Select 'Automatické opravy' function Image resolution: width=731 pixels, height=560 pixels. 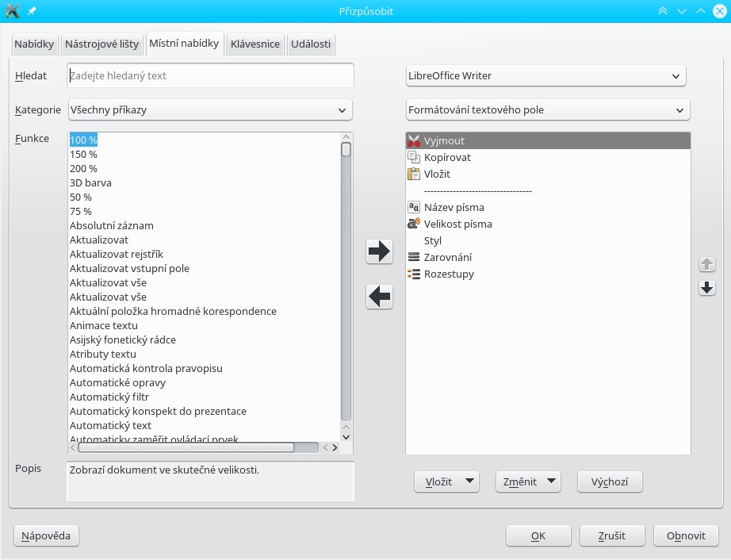[x=117, y=383]
